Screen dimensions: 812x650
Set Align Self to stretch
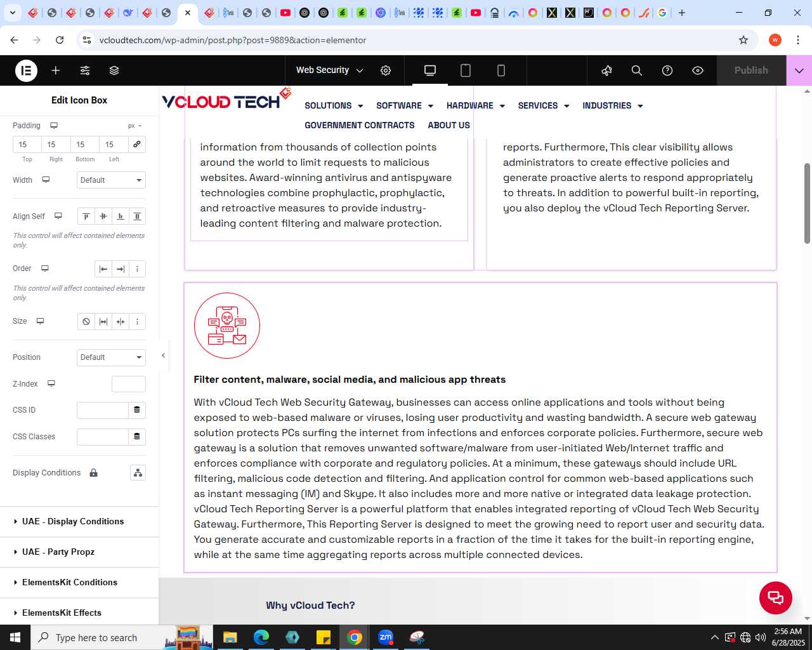point(137,216)
